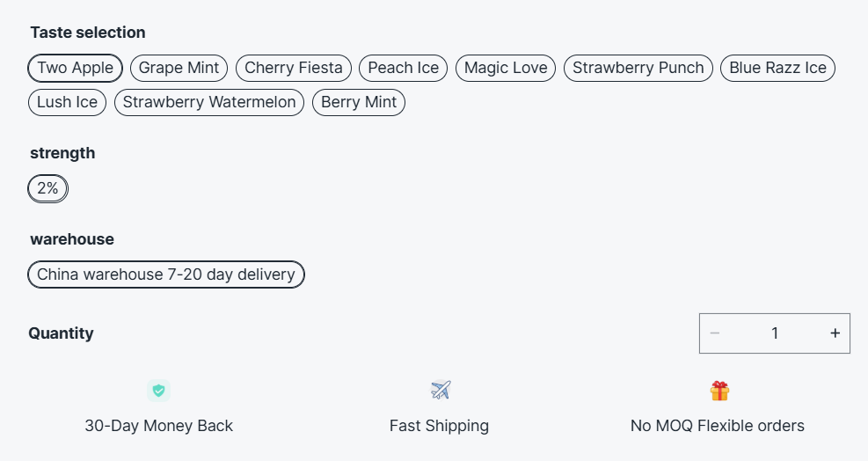Click the Fast Shipping text label
This screenshot has height=461, width=868.
(439, 426)
